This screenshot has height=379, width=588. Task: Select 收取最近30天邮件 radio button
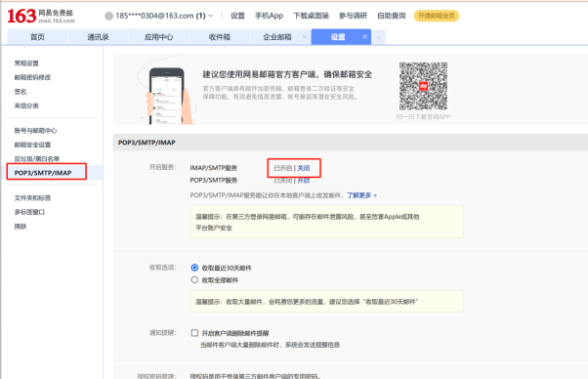[194, 268]
